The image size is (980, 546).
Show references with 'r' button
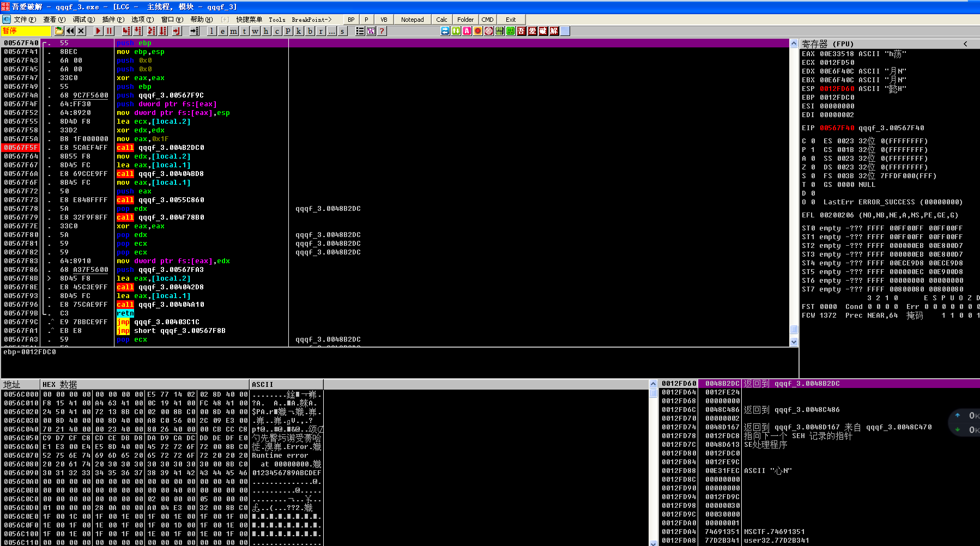point(321,31)
